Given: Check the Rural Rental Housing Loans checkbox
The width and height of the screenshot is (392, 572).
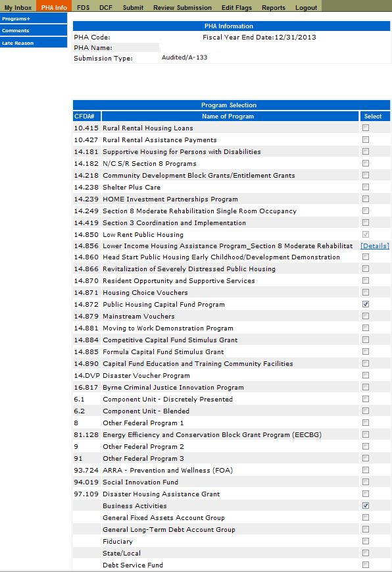Looking at the screenshot, I should (x=366, y=128).
